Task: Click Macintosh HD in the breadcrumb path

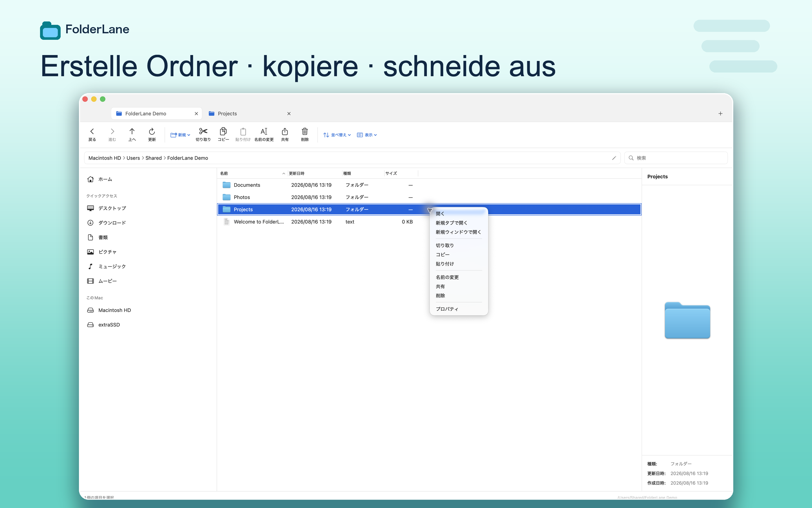Action: point(105,158)
